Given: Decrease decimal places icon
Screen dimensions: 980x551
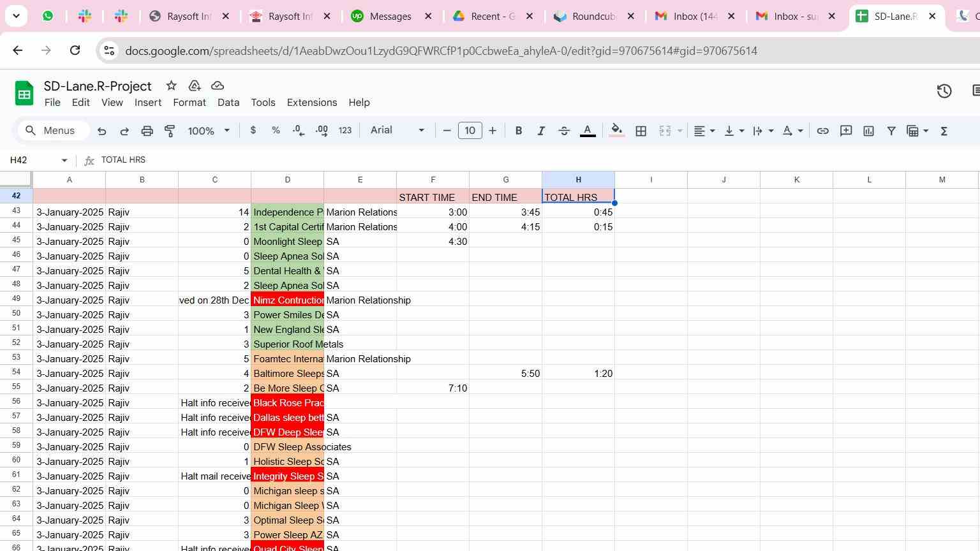Looking at the screenshot, I should [x=299, y=130].
